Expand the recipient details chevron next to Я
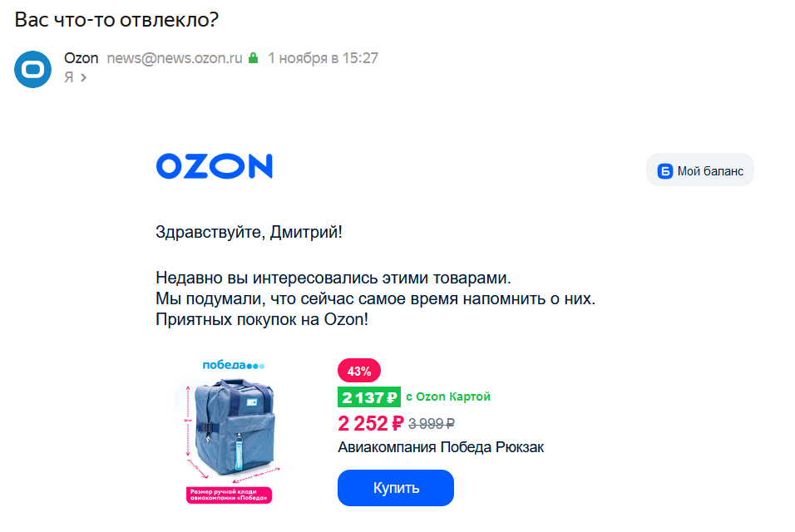This screenshot has height=532, width=795. tap(83, 77)
